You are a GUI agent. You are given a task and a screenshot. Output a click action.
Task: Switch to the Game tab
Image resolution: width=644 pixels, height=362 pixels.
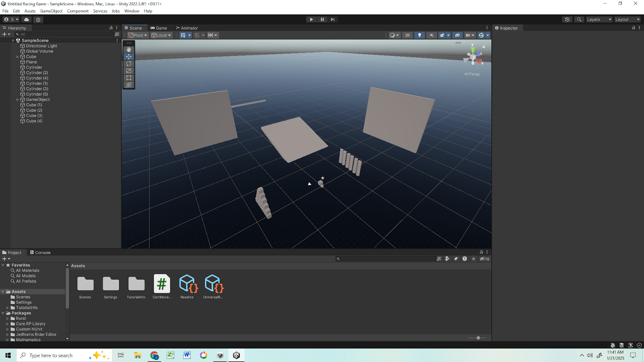tap(159, 28)
